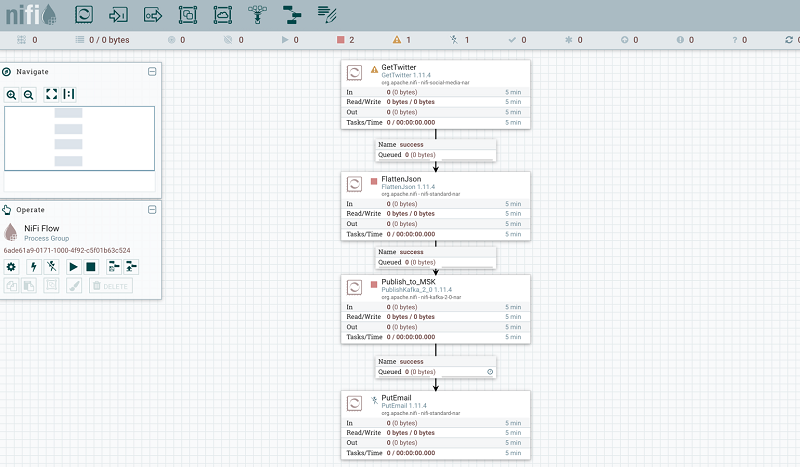Click PutEmail disabled status icon
The image size is (800, 467).
[x=374, y=400]
